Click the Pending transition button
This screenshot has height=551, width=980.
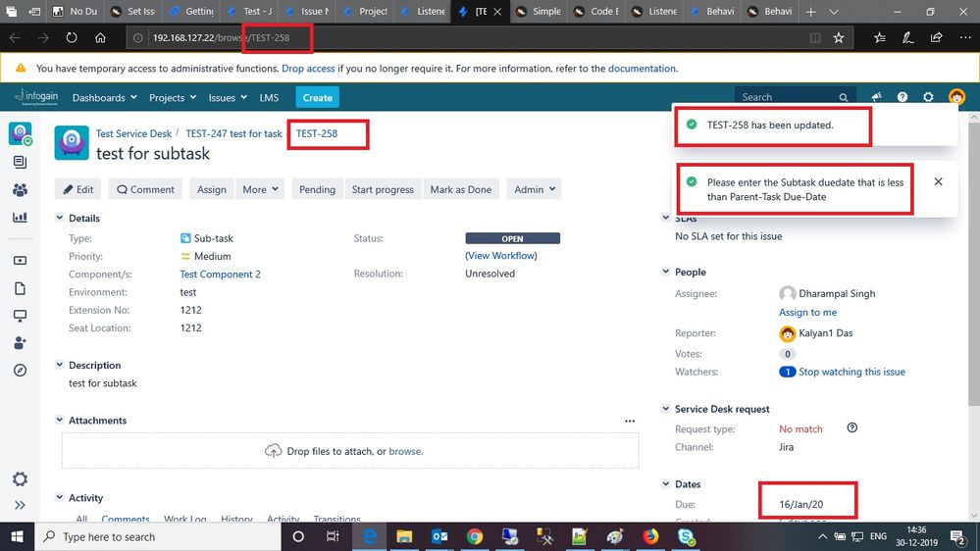[x=317, y=189]
